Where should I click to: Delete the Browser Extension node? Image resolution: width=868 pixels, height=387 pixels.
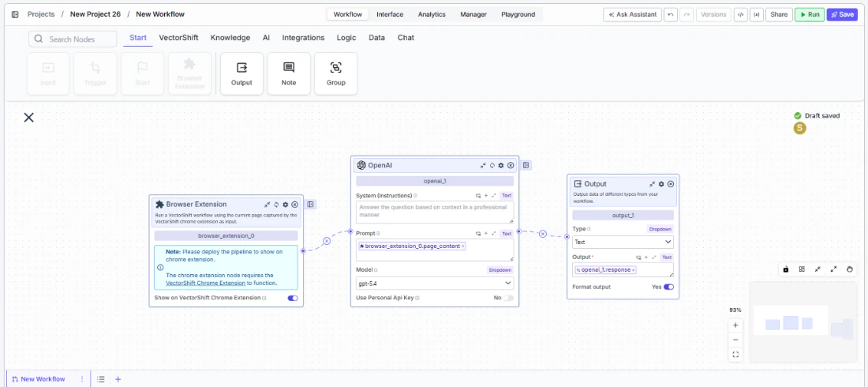294,205
